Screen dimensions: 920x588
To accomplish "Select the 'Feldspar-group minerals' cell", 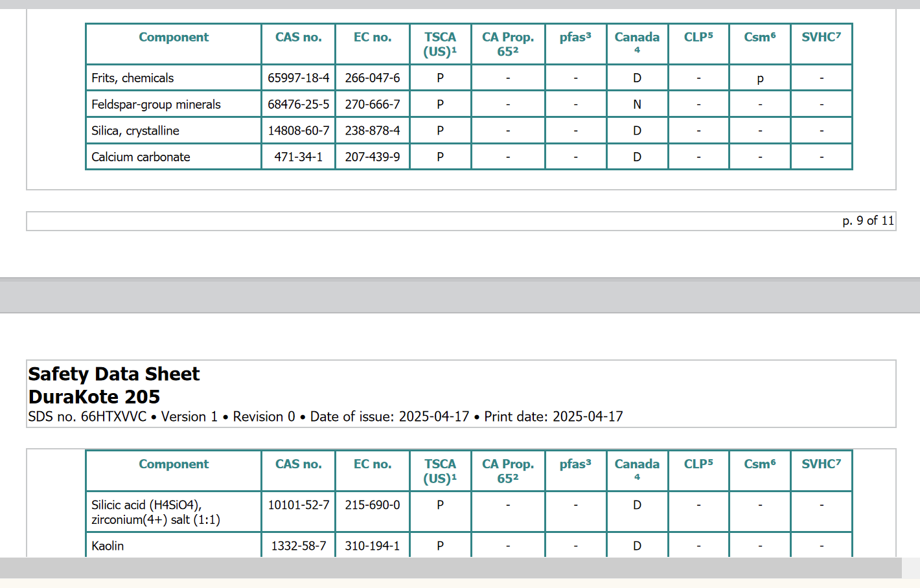I will [x=173, y=104].
